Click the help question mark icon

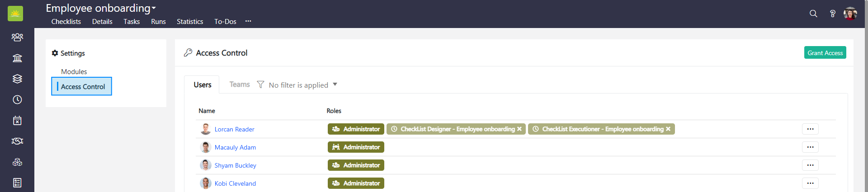pos(832,14)
